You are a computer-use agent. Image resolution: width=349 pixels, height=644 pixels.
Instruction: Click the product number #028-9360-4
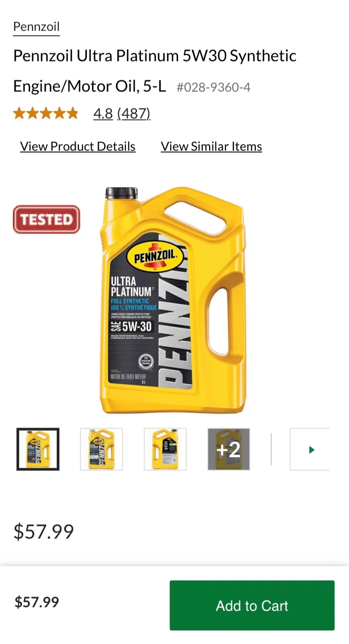213,87
